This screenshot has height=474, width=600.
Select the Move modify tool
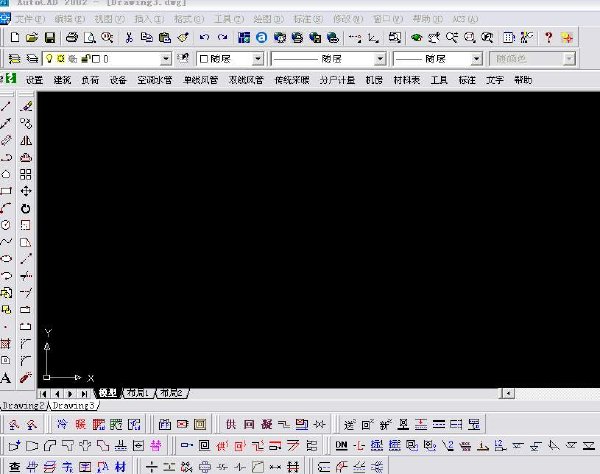[x=26, y=191]
